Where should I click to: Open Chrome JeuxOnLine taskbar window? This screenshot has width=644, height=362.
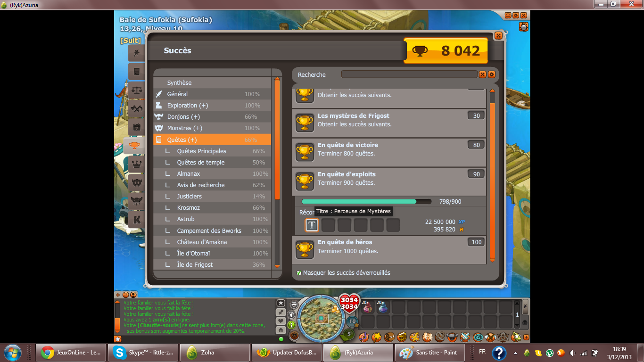click(71, 352)
